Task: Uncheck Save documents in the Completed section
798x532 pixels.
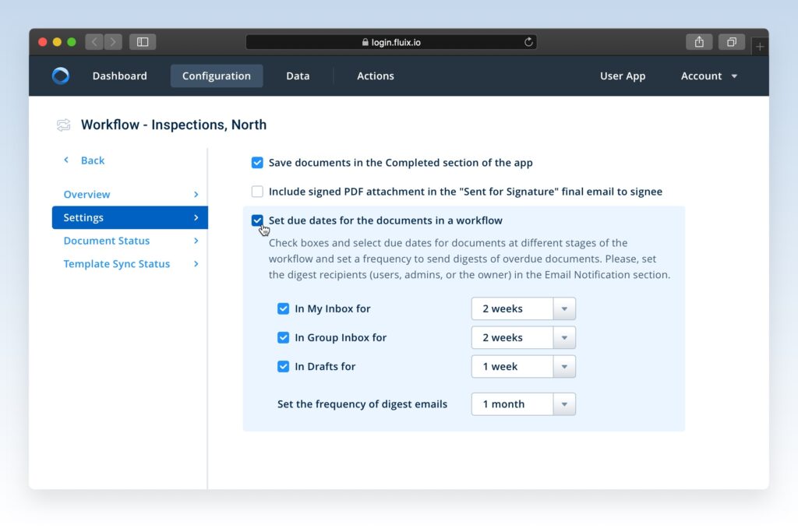Action: (257, 163)
